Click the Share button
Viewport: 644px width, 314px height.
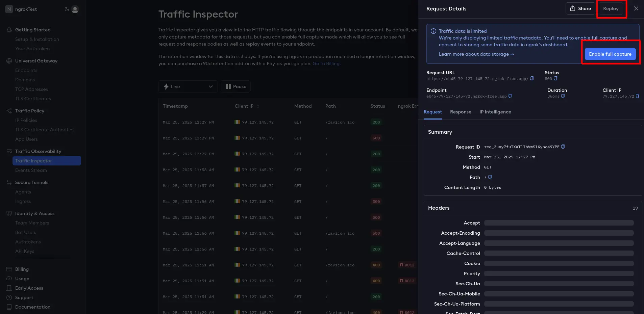[x=580, y=8]
